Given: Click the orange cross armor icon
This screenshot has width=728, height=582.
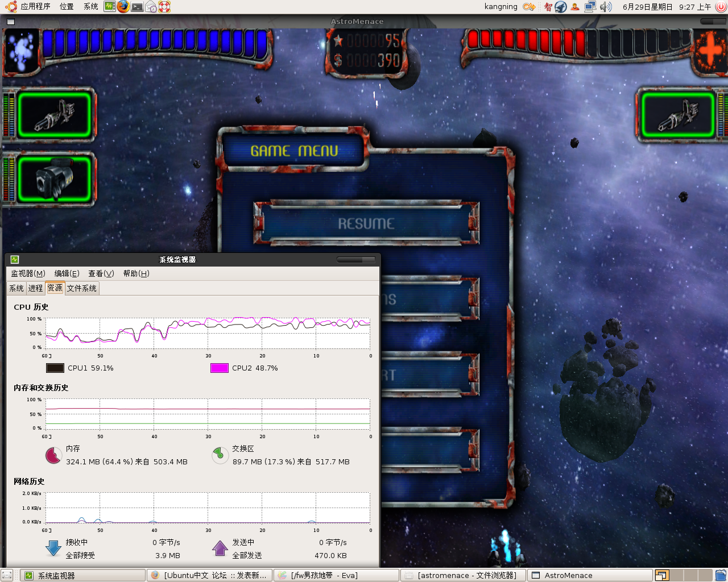Looking at the screenshot, I should 710,52.
